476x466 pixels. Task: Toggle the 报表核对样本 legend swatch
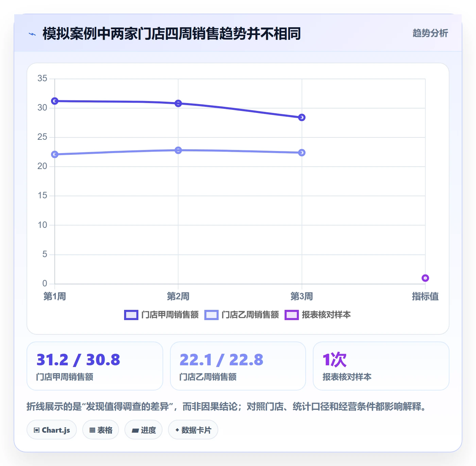click(291, 315)
